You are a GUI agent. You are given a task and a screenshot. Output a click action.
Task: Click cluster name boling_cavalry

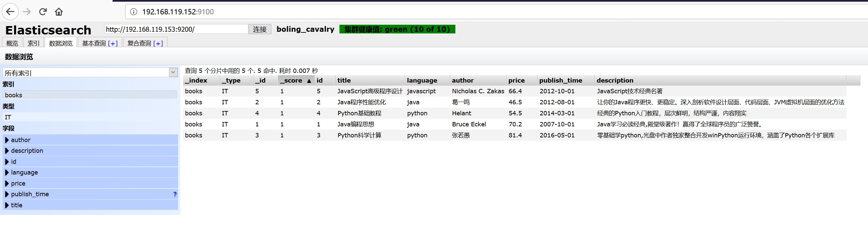click(x=305, y=29)
